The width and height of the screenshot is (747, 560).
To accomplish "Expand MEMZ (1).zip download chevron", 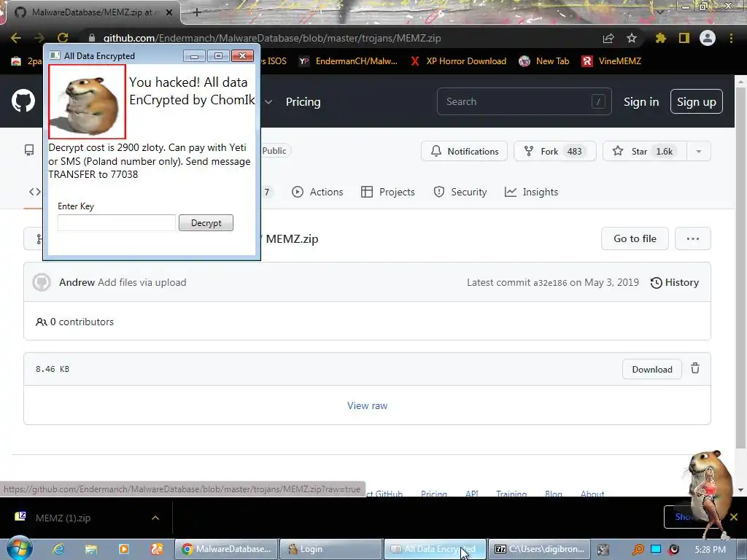I will coord(155,518).
